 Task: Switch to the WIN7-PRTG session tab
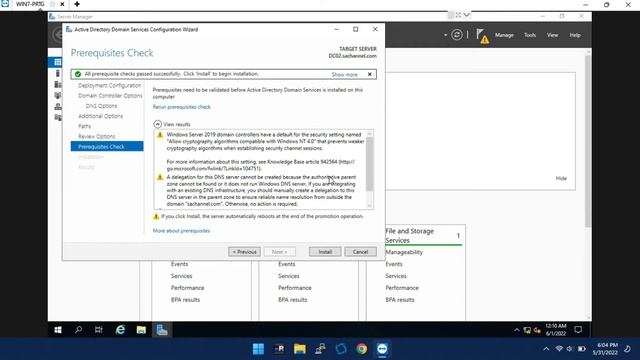click(30, 4)
